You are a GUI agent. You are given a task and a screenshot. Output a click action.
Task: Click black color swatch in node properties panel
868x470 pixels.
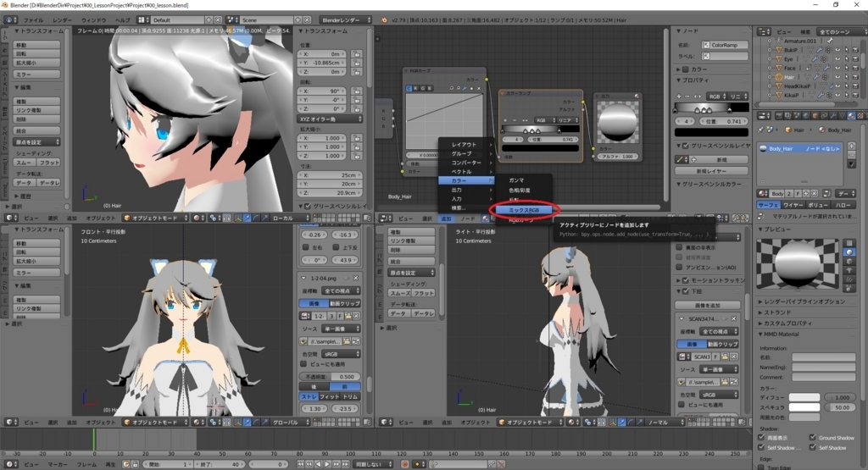pos(711,133)
